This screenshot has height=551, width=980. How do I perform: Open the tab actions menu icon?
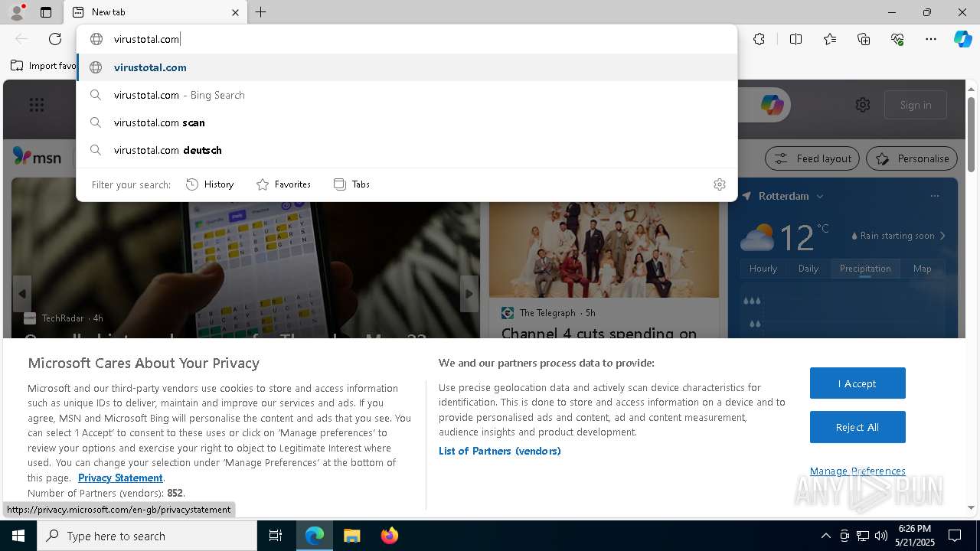click(x=46, y=12)
